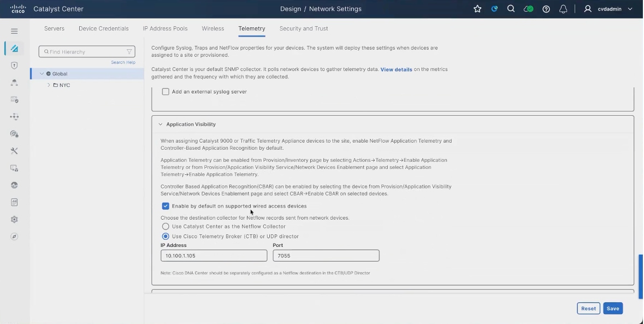
Task: Open the Security and Trust tab
Action: (304, 28)
